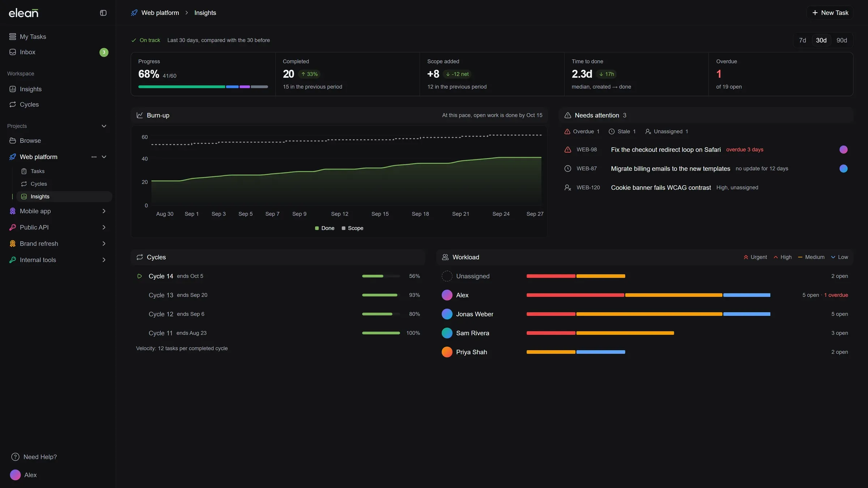Image resolution: width=868 pixels, height=488 pixels.
Task: Open Cycles under Web platform
Action: (64, 184)
